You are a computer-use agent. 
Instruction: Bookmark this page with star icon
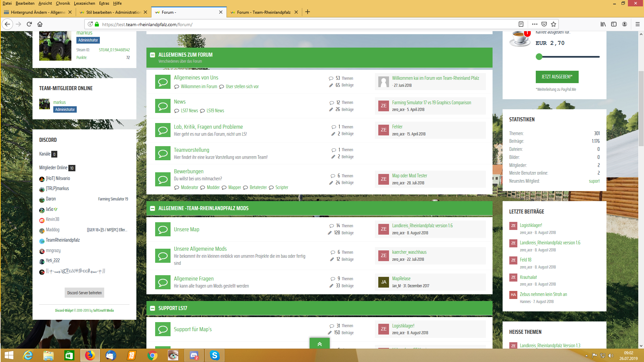[x=554, y=24]
